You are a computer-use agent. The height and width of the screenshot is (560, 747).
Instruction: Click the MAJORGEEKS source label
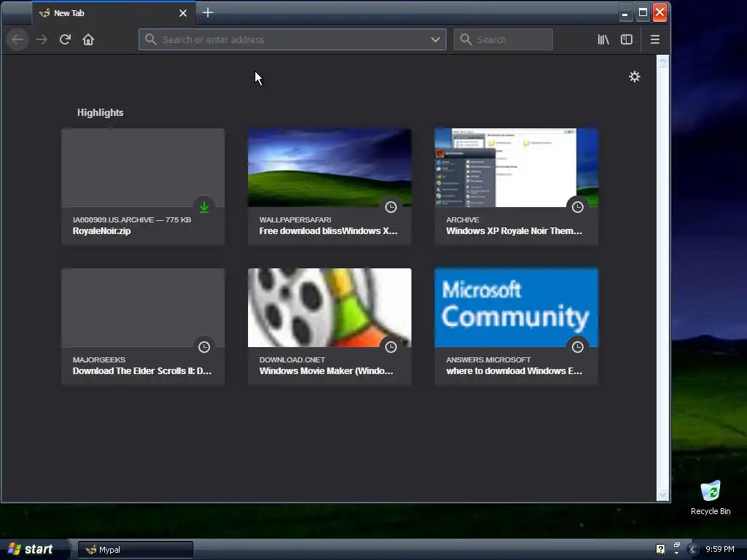99,360
